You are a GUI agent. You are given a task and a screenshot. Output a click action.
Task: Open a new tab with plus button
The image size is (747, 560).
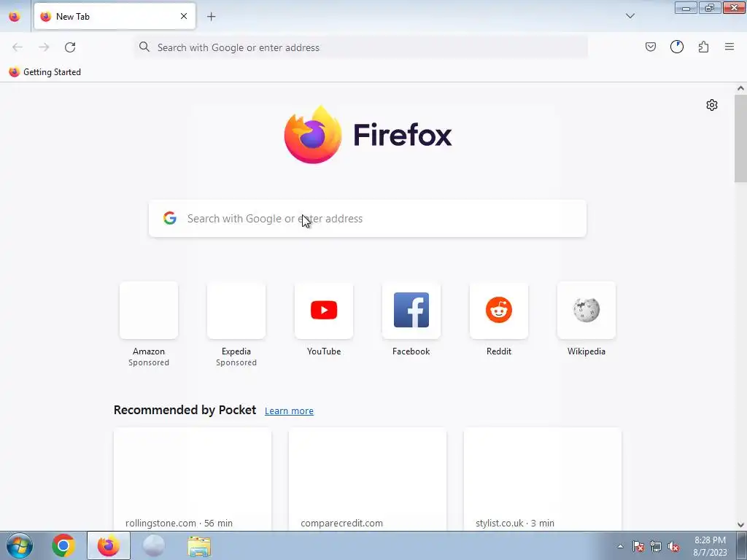click(211, 17)
